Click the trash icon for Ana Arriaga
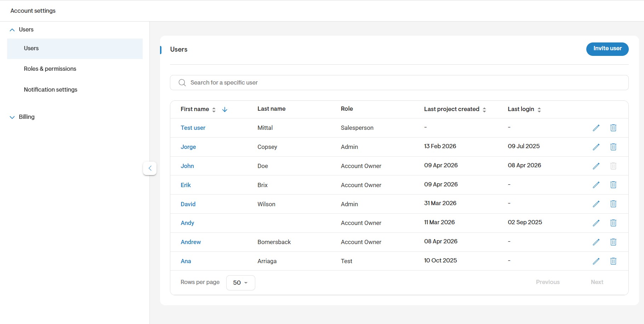The height and width of the screenshot is (324, 644). tap(613, 261)
